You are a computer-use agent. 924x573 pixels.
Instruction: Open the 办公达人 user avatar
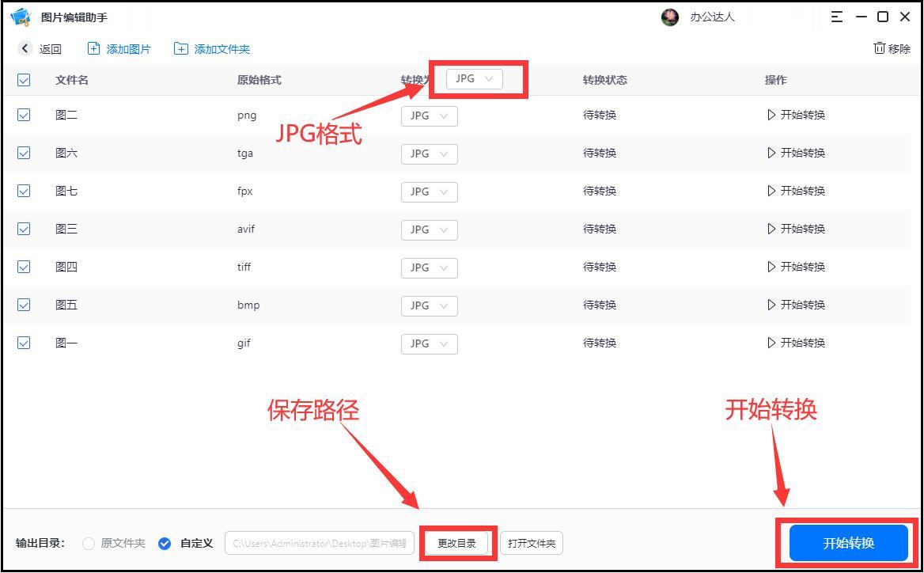(x=669, y=17)
